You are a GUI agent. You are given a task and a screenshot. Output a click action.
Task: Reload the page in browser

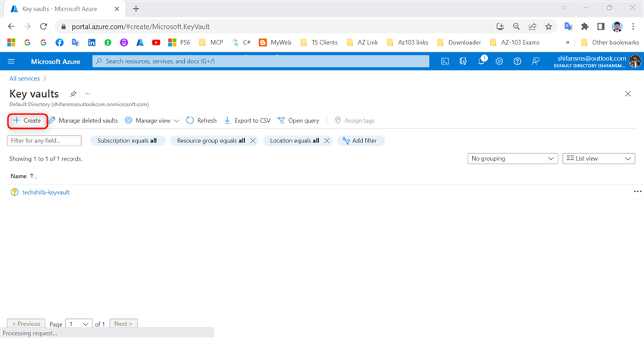(x=43, y=27)
